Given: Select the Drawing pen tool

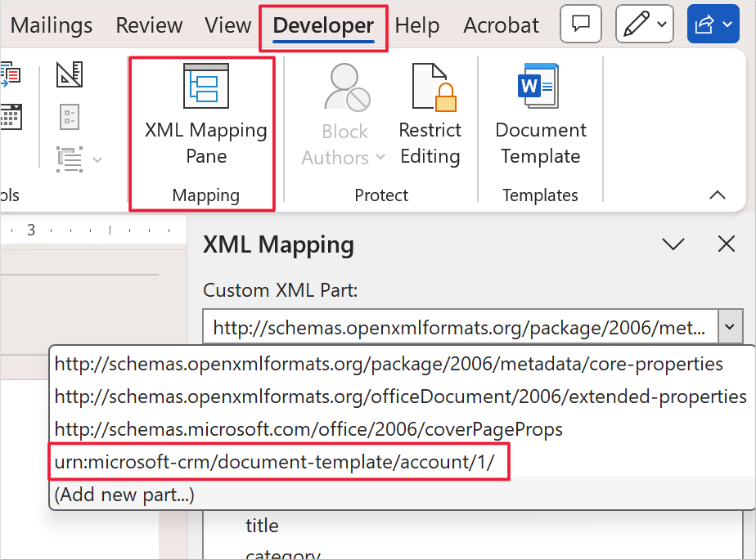Looking at the screenshot, I should pos(636,24).
